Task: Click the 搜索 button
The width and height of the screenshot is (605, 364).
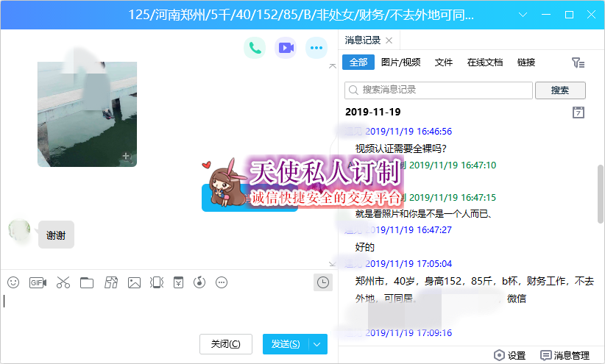Action: pyautogui.click(x=560, y=90)
